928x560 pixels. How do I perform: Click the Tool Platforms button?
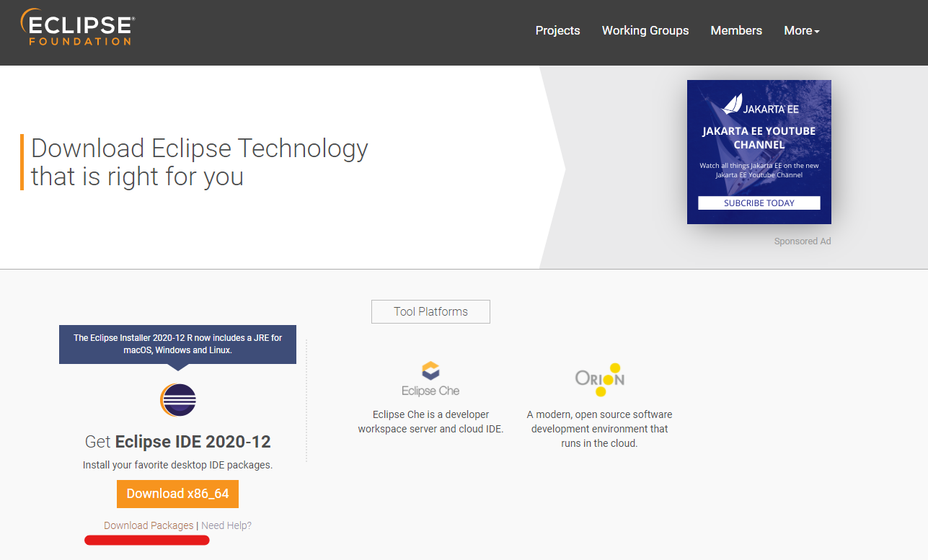click(430, 311)
